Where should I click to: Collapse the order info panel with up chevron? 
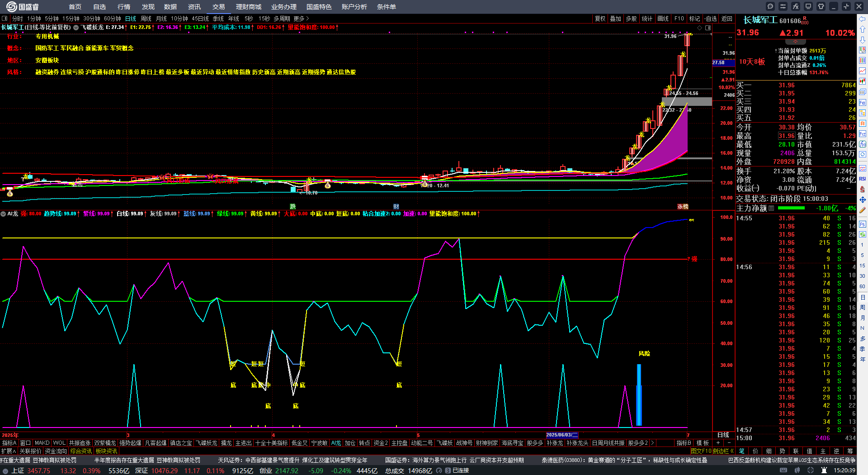tap(795, 42)
